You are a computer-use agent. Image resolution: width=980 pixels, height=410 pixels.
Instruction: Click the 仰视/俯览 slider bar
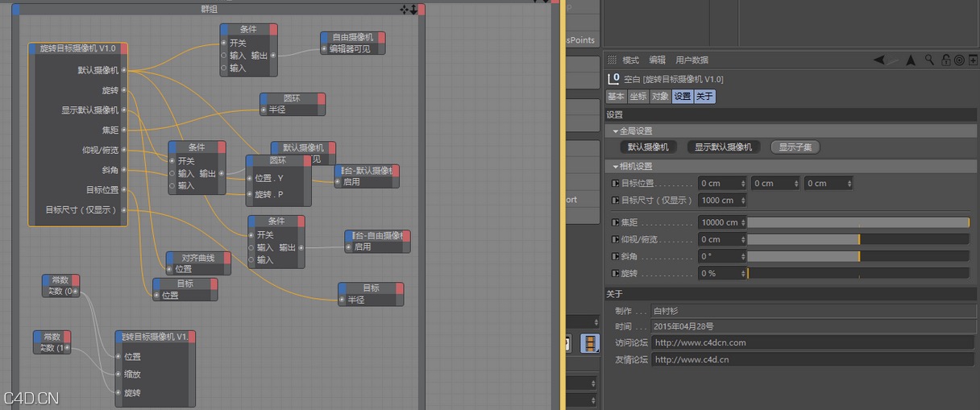[x=858, y=239]
